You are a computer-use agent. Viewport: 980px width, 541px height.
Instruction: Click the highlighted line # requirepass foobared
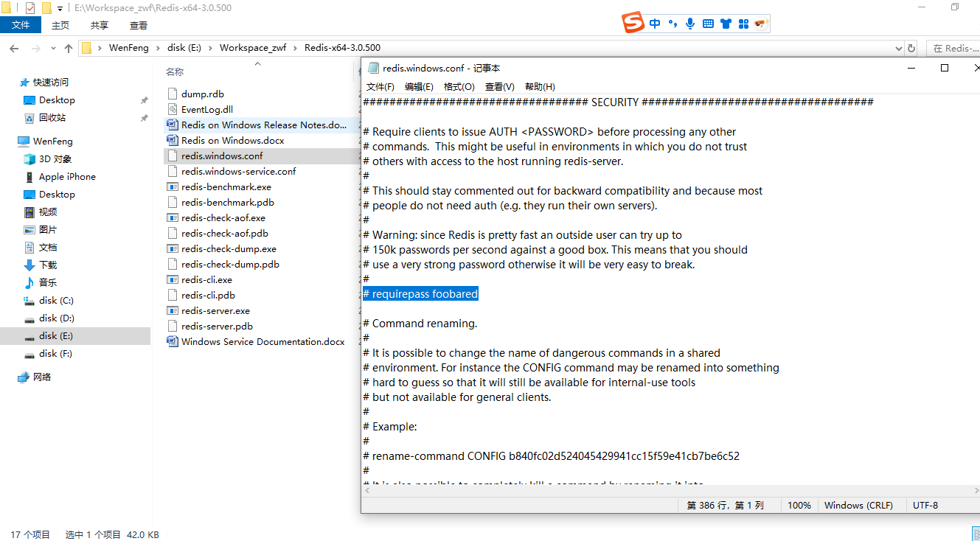point(420,294)
